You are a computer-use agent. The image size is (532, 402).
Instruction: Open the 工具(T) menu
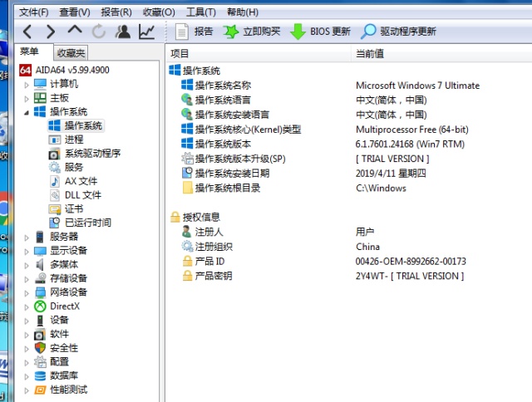[201, 12]
